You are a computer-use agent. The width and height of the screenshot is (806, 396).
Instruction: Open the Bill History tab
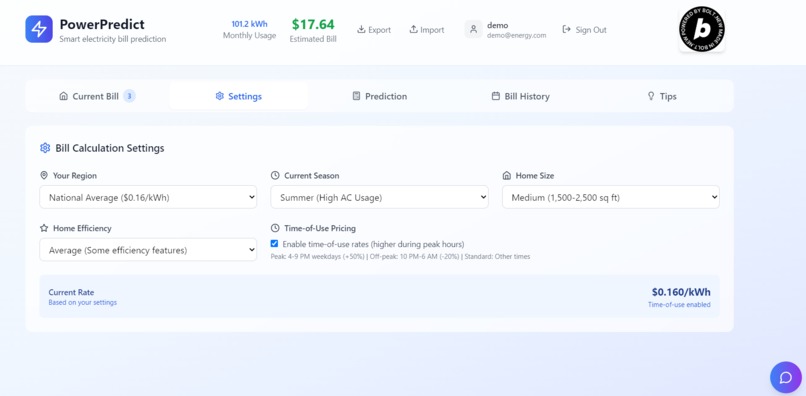[520, 96]
